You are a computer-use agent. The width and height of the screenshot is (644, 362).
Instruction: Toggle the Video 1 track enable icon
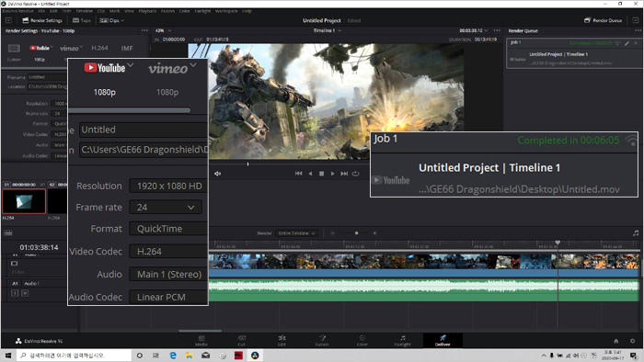pos(15,263)
